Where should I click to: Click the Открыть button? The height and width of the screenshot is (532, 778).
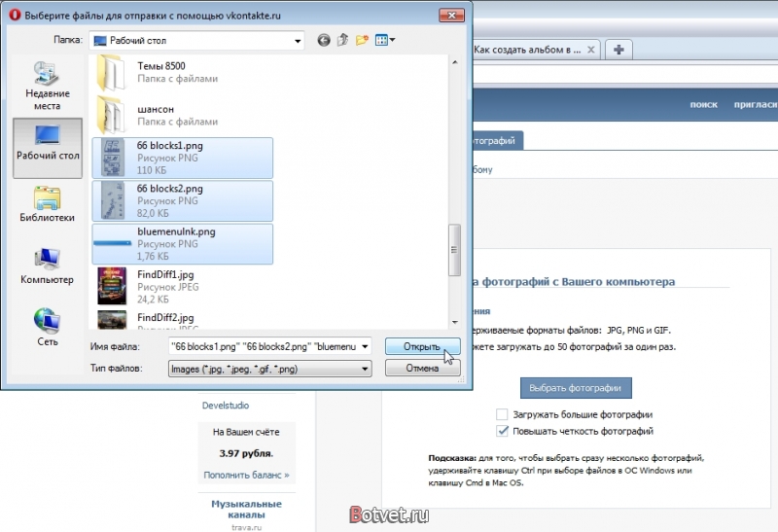[x=422, y=346]
